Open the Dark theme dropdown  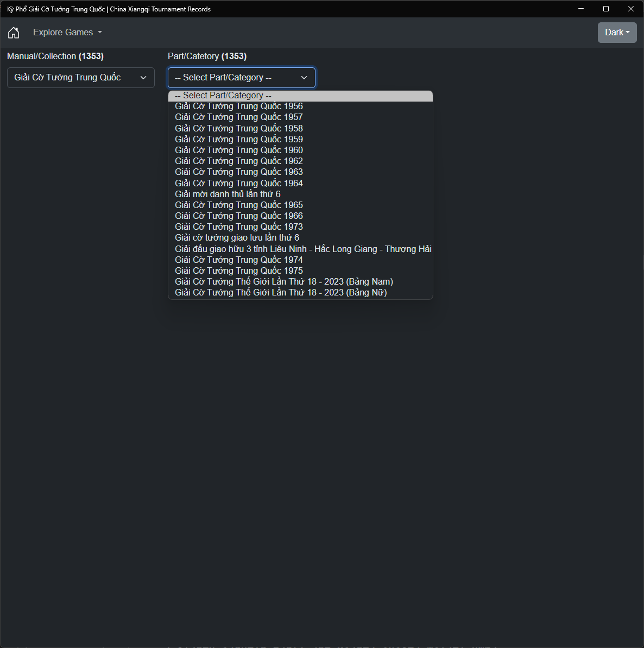[x=617, y=32]
